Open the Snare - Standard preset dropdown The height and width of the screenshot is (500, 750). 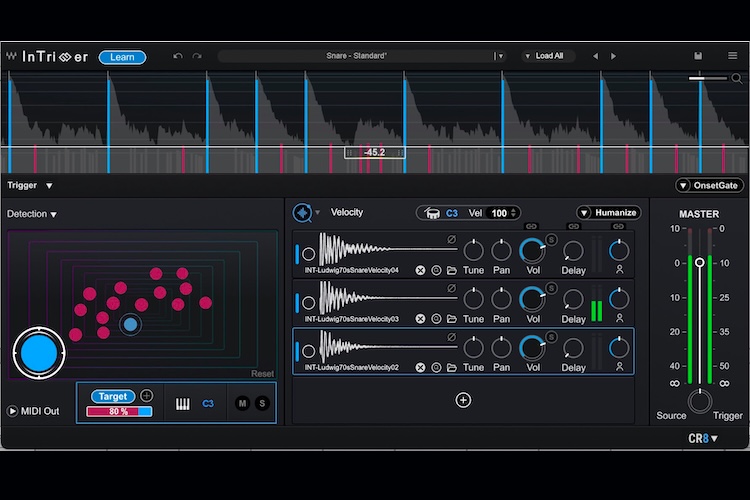pyautogui.click(x=499, y=56)
